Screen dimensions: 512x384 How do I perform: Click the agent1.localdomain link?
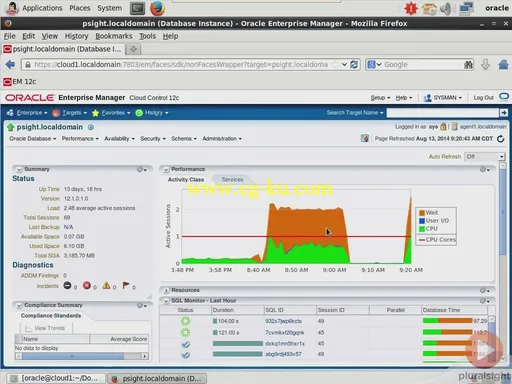(483, 127)
